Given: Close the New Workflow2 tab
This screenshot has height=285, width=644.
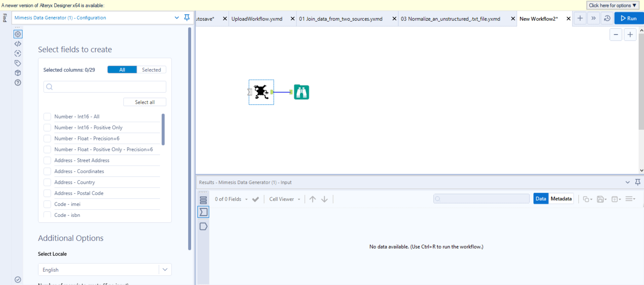Looking at the screenshot, I should [x=568, y=19].
